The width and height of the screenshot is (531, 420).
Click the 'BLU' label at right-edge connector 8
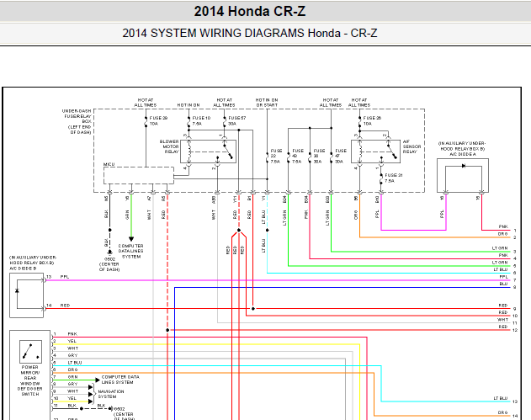tap(503, 284)
